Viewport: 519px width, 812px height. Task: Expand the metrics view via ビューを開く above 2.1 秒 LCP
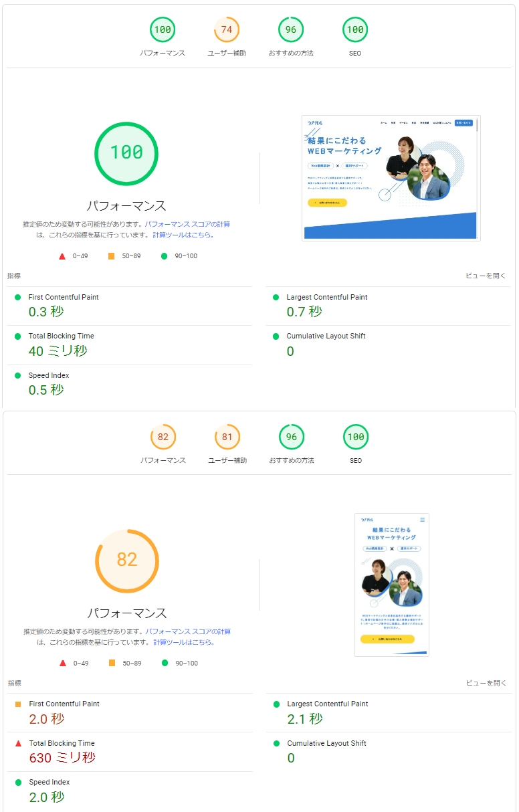point(486,683)
